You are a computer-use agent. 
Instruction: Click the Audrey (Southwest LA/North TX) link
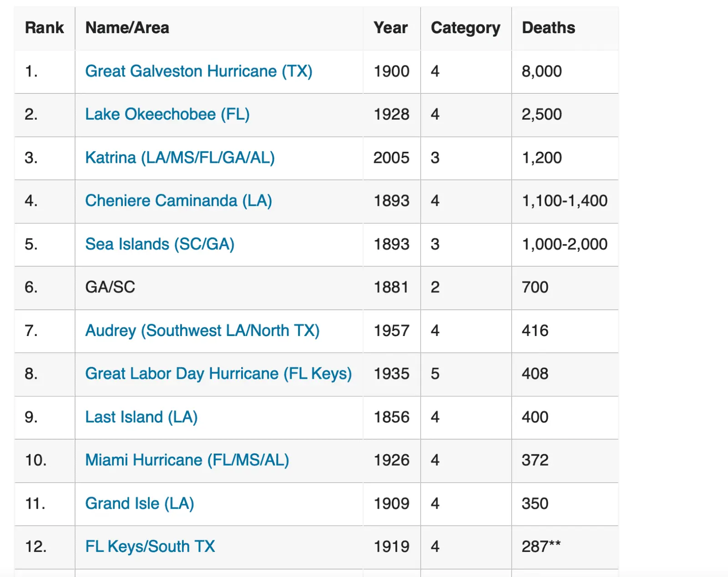[x=202, y=331]
